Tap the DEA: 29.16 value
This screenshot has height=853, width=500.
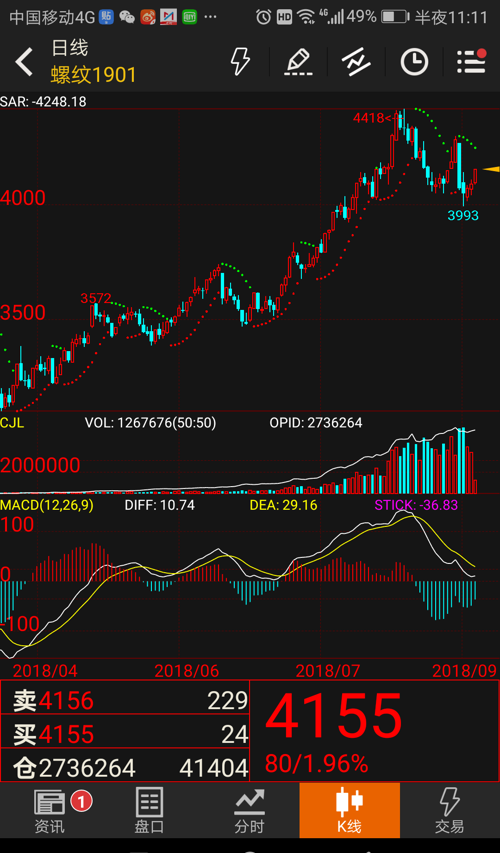[x=283, y=505]
